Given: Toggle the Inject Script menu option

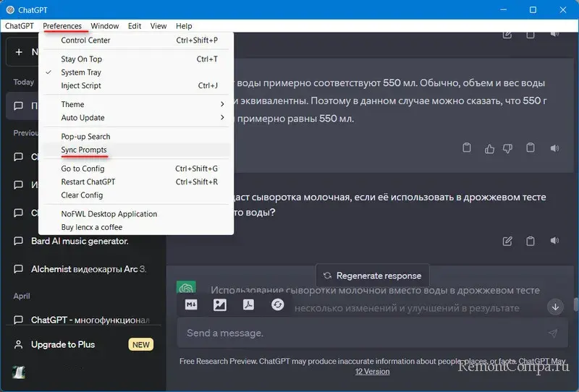Looking at the screenshot, I should 81,85.
